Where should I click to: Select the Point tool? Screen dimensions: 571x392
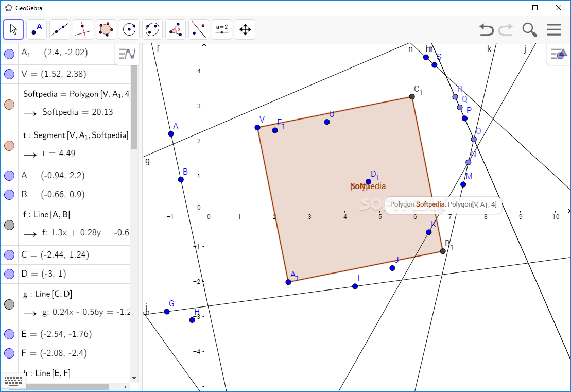pyautogui.click(x=37, y=29)
